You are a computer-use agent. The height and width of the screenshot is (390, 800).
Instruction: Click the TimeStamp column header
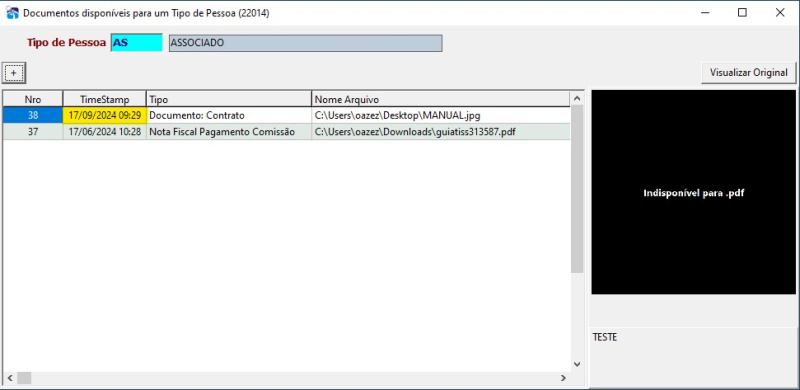point(105,99)
